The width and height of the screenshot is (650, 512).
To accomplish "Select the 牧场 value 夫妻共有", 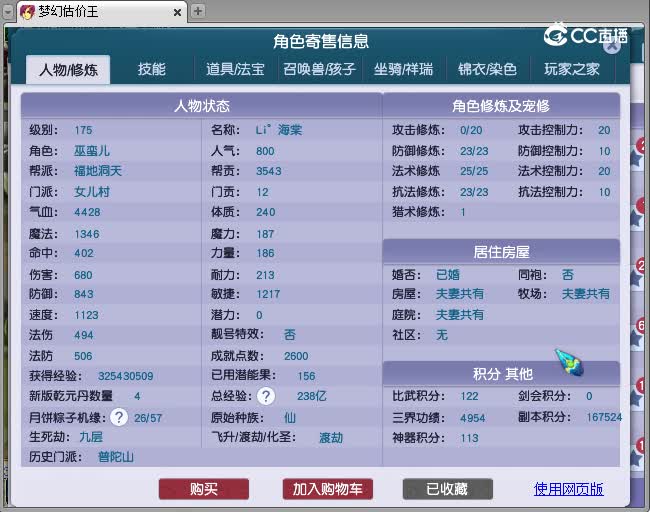I will pos(586,294).
